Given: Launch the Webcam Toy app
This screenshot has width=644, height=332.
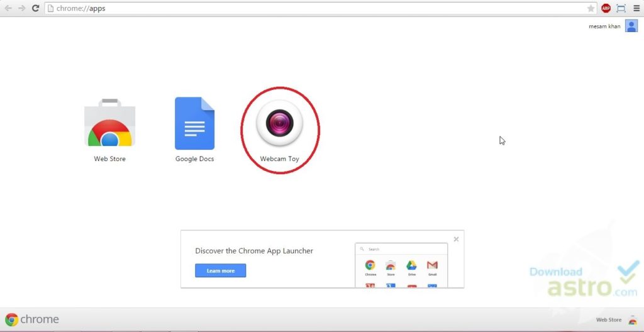Looking at the screenshot, I should pos(279,123).
